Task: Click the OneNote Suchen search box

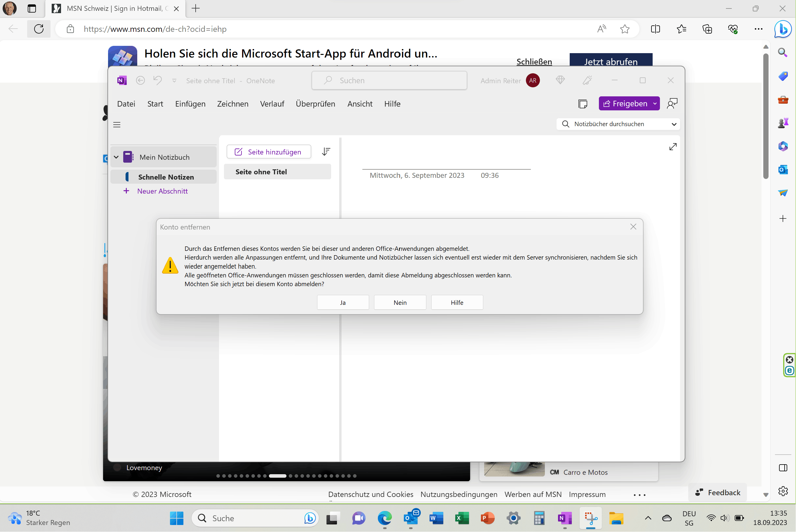Action: click(x=389, y=80)
